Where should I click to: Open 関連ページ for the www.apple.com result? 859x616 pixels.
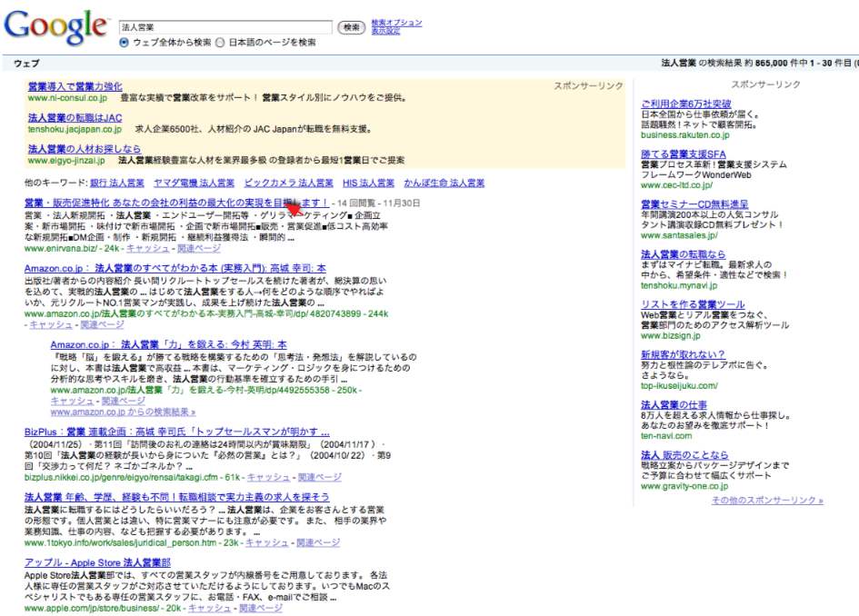click(261, 609)
